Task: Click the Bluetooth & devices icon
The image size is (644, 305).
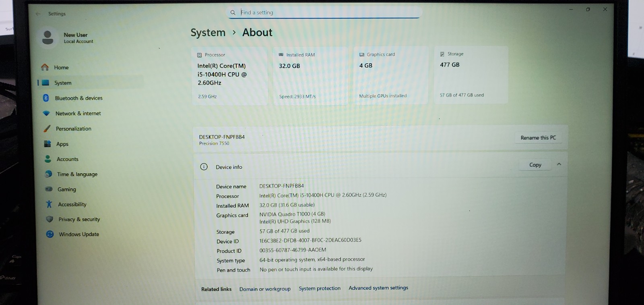Action: pos(46,98)
